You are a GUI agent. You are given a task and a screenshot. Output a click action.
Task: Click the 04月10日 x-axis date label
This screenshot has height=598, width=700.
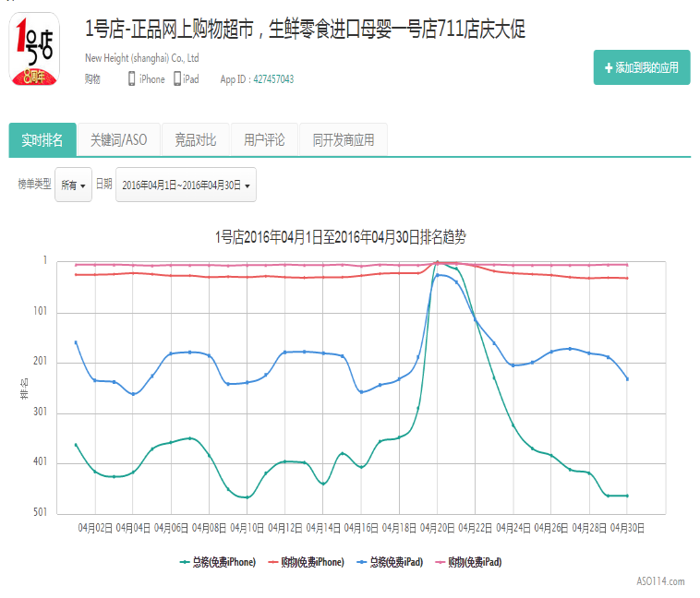[247, 528]
